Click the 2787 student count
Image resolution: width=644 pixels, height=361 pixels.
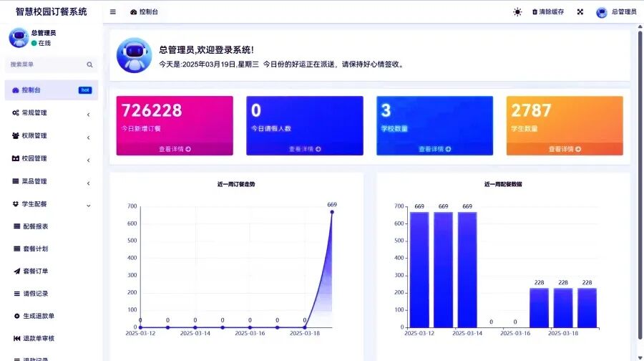tap(531, 110)
